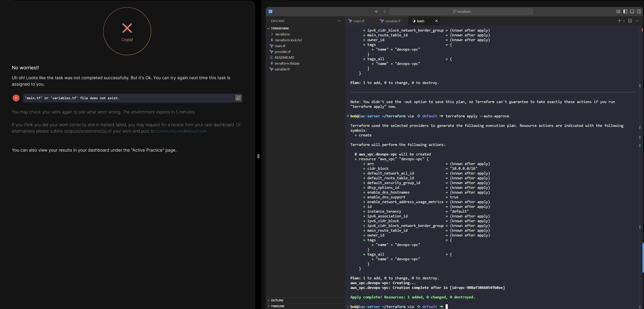Image resolution: width=644 pixels, height=309 pixels.
Task: Open Explorer more actions ellipsis
Action: point(339,21)
